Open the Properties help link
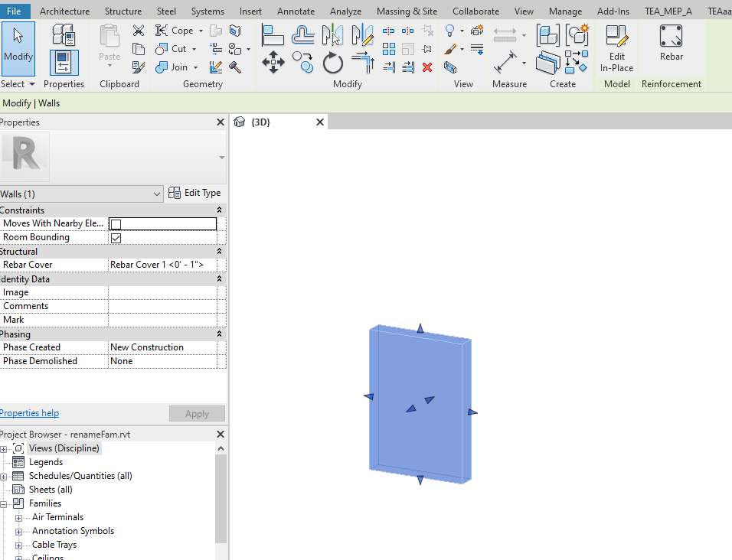 click(x=29, y=412)
